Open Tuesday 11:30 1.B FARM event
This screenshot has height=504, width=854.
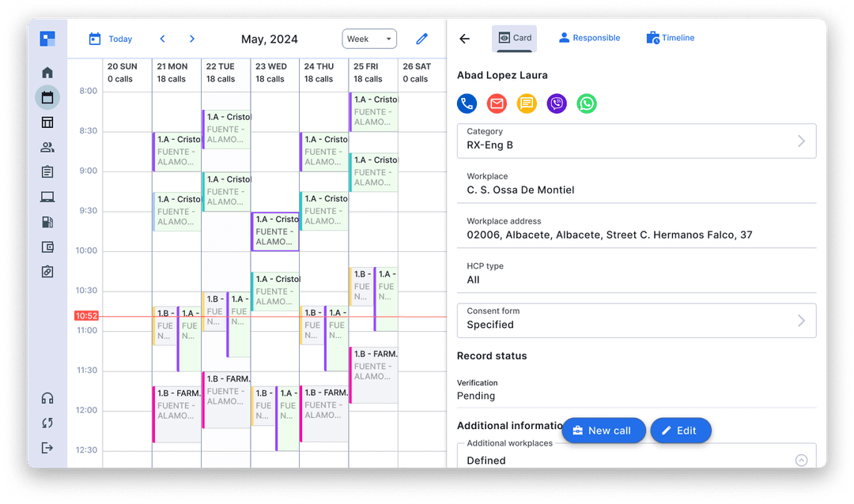(x=227, y=400)
